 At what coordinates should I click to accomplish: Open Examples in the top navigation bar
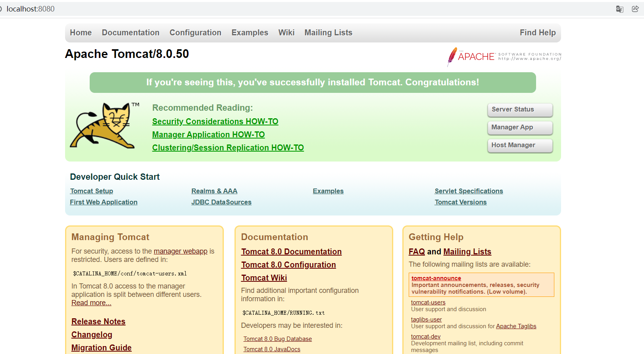pos(250,33)
